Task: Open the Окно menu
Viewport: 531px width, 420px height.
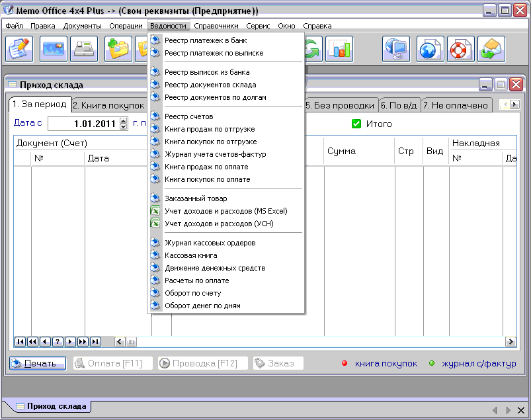Action: 286,26
